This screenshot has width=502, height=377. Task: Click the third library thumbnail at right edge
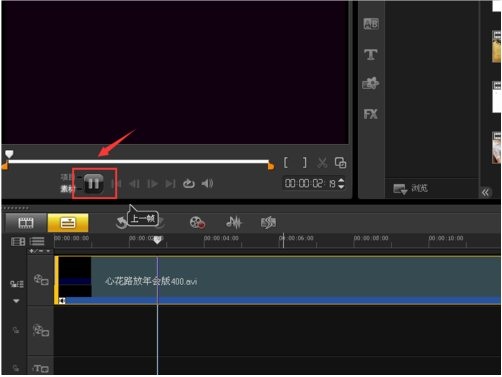(496, 148)
